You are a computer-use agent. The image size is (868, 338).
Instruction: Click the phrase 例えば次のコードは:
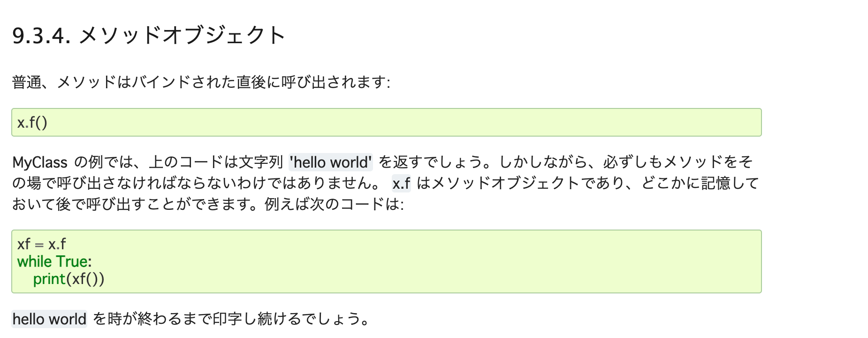coord(334,204)
